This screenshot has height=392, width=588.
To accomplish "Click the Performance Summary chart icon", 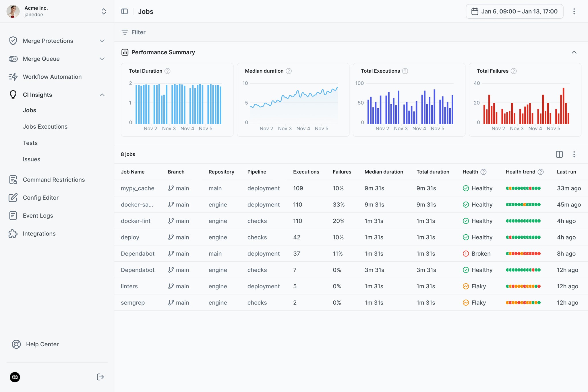I will (x=125, y=52).
